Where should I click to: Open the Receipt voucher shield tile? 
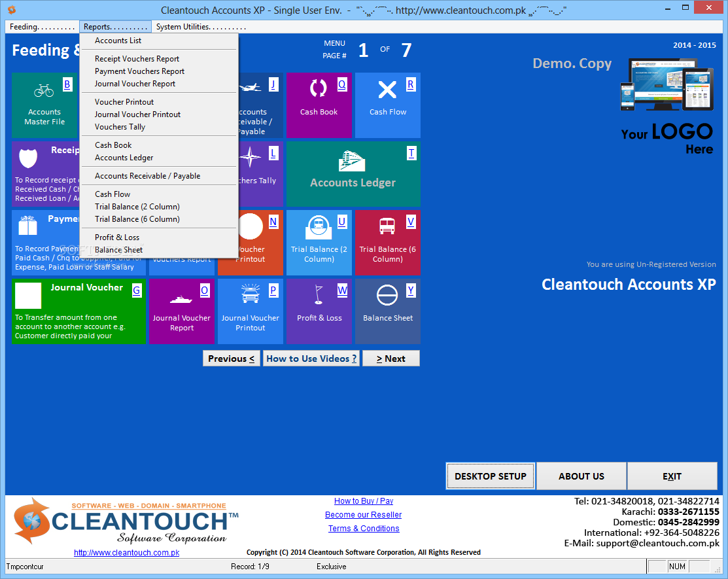pos(46,173)
